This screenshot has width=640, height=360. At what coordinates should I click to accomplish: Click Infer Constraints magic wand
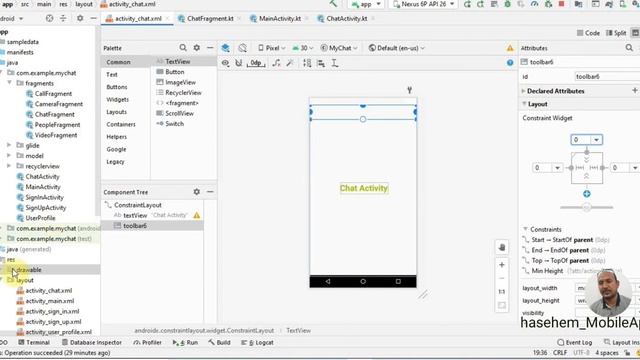(x=290, y=63)
